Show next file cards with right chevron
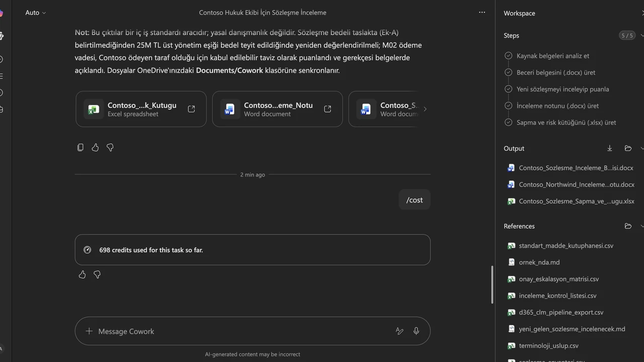This screenshot has width=644, height=362. (425, 109)
